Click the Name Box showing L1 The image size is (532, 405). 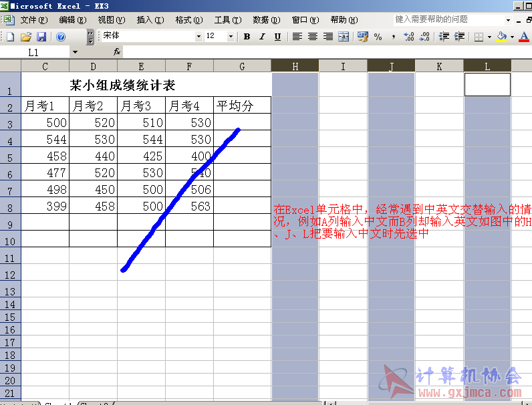tap(35, 52)
